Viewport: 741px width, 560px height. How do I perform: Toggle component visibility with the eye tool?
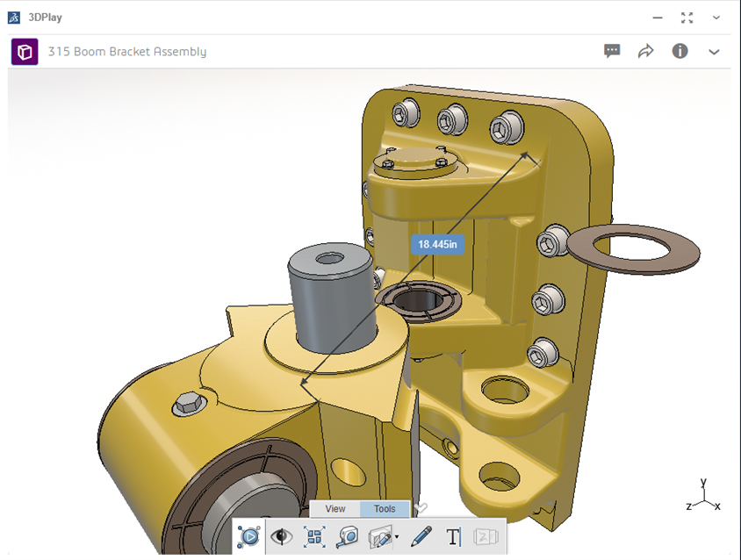click(282, 536)
